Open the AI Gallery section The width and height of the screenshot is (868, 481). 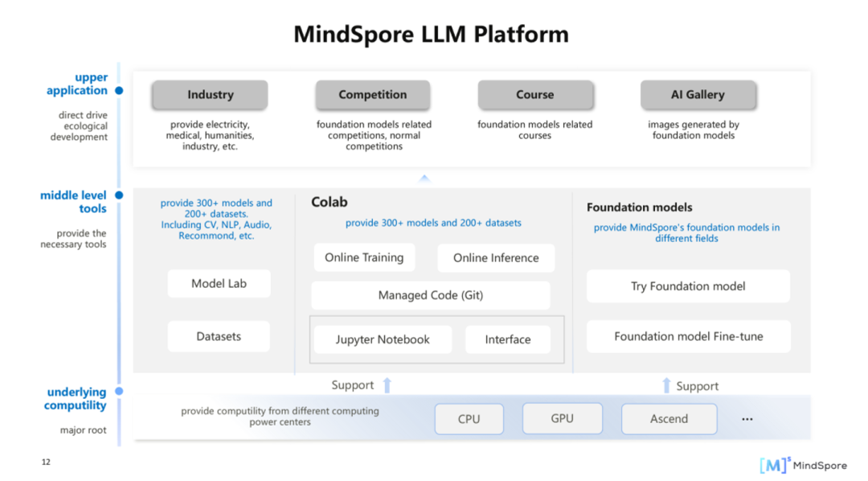tap(698, 95)
